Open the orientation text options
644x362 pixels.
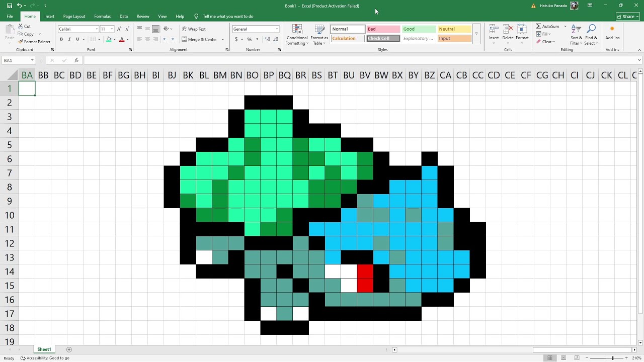pyautogui.click(x=167, y=29)
